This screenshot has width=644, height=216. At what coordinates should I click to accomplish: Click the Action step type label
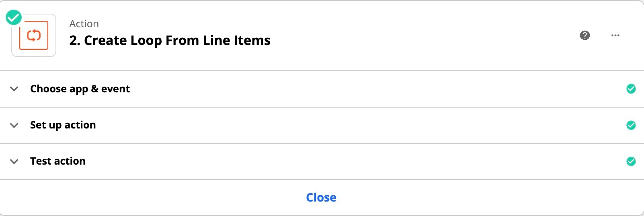84,24
